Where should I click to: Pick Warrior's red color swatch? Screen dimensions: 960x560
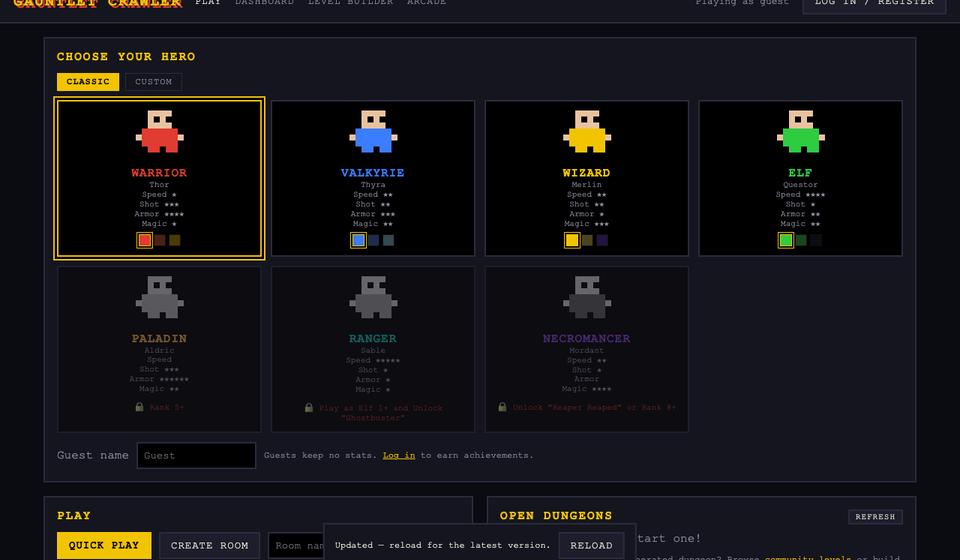(144, 240)
